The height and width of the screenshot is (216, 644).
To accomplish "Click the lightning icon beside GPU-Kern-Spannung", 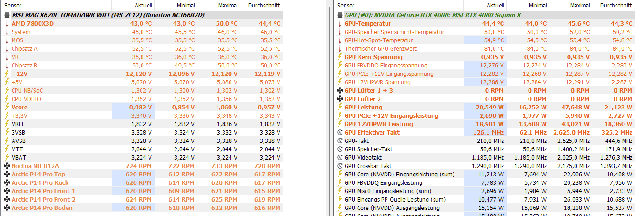I will [x=339, y=57].
